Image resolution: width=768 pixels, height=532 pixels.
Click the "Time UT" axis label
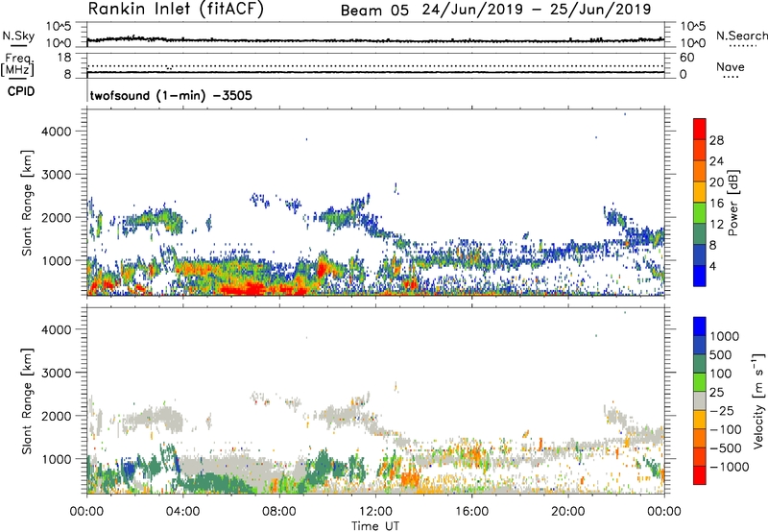375,526
